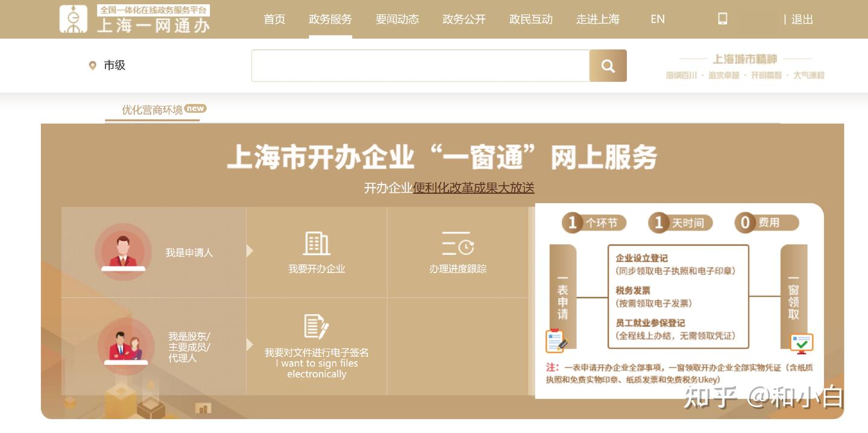868x433 pixels.
Task: Open the 政务服务 navigation item
Action: coord(330,19)
